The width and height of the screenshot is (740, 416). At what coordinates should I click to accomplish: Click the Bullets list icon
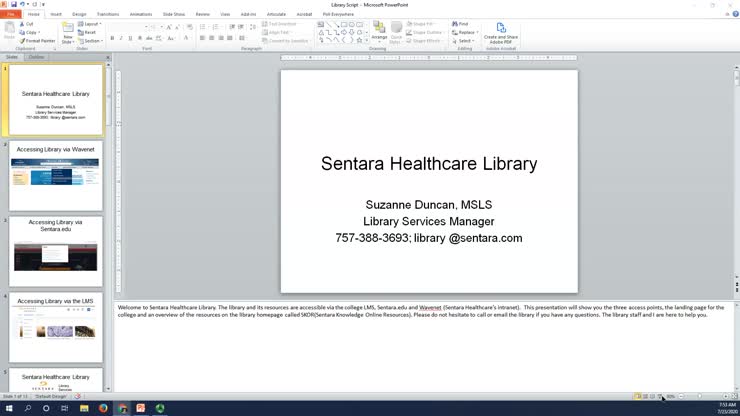pyautogui.click(x=203, y=27)
